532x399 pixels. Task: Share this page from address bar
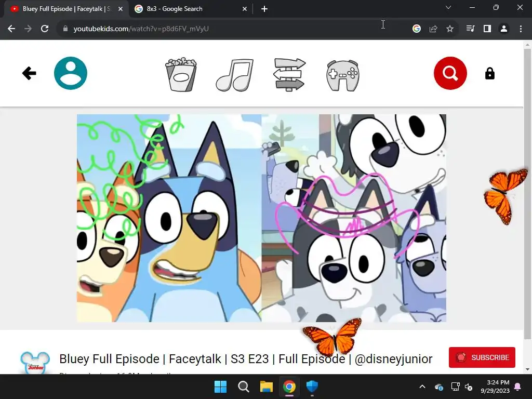(433, 29)
